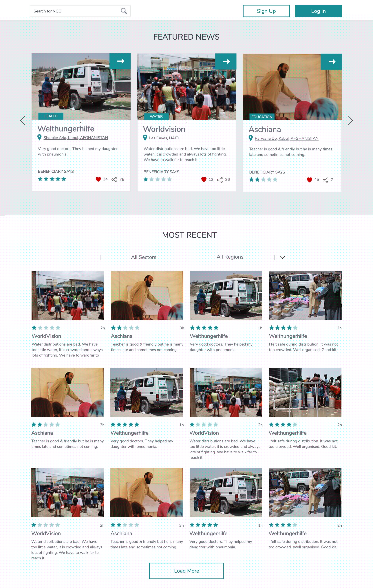Open the featured WATER card crowd photo

pos(187,87)
